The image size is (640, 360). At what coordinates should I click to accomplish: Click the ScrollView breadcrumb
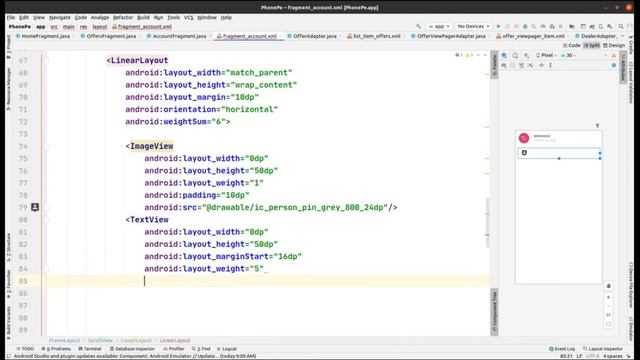pyautogui.click(x=100, y=340)
